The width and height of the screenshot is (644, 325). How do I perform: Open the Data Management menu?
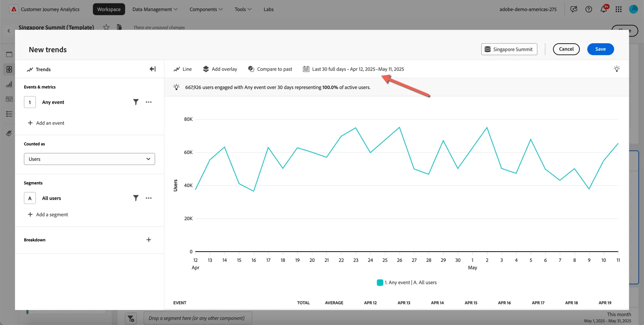coord(155,9)
